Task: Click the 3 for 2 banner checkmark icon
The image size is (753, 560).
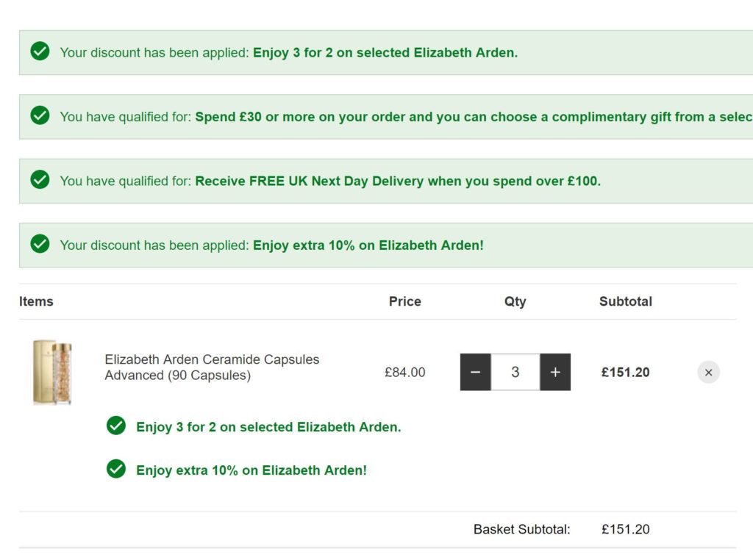Action: (40, 51)
